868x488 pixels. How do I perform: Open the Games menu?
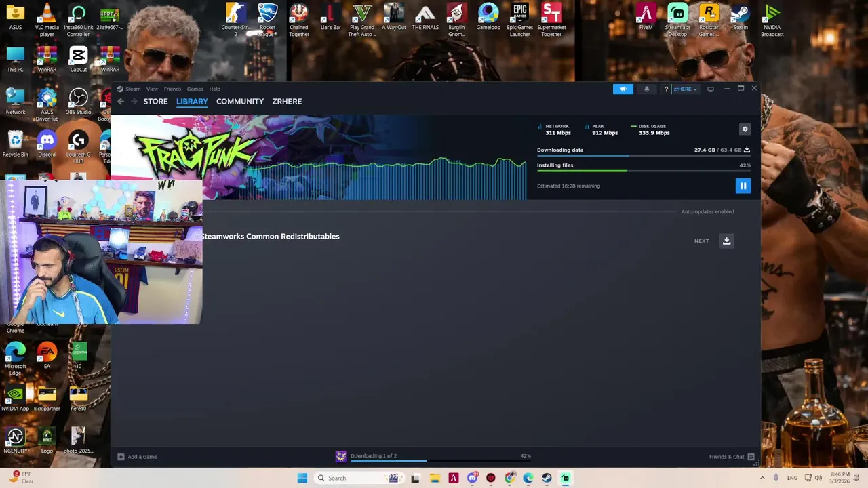coord(195,89)
